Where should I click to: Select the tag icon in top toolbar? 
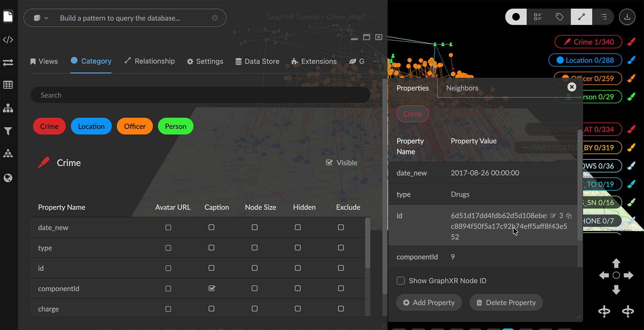tap(559, 17)
